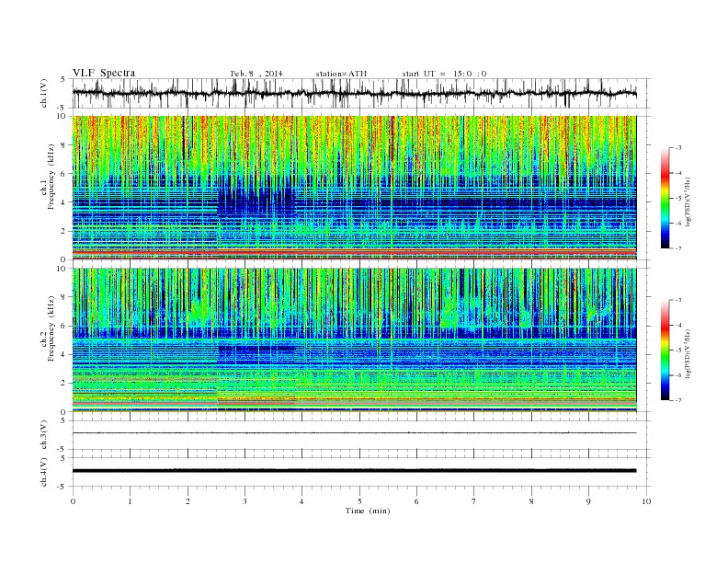Click tick label 6 on the Time axis
Screen dimensions: 728x563
[416, 501]
